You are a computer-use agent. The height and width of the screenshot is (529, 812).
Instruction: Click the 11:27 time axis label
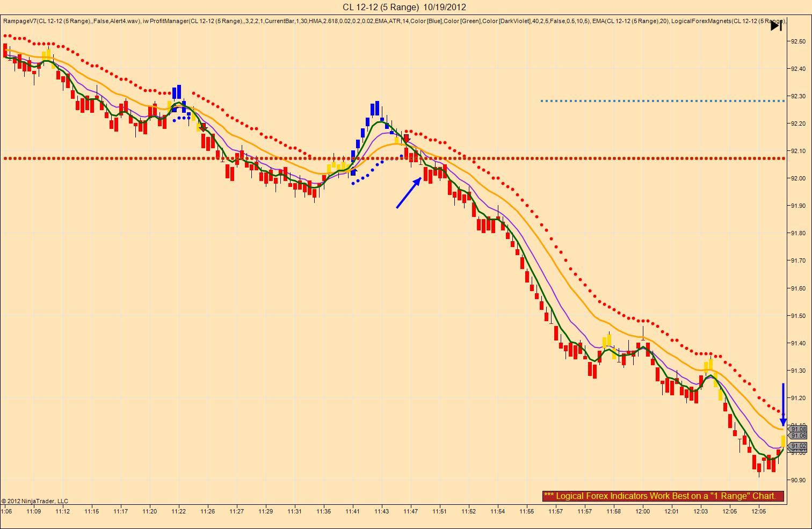(x=236, y=511)
